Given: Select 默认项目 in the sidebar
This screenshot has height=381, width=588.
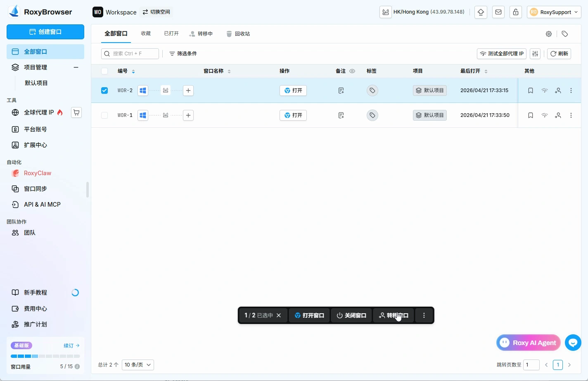Looking at the screenshot, I should pos(36,83).
